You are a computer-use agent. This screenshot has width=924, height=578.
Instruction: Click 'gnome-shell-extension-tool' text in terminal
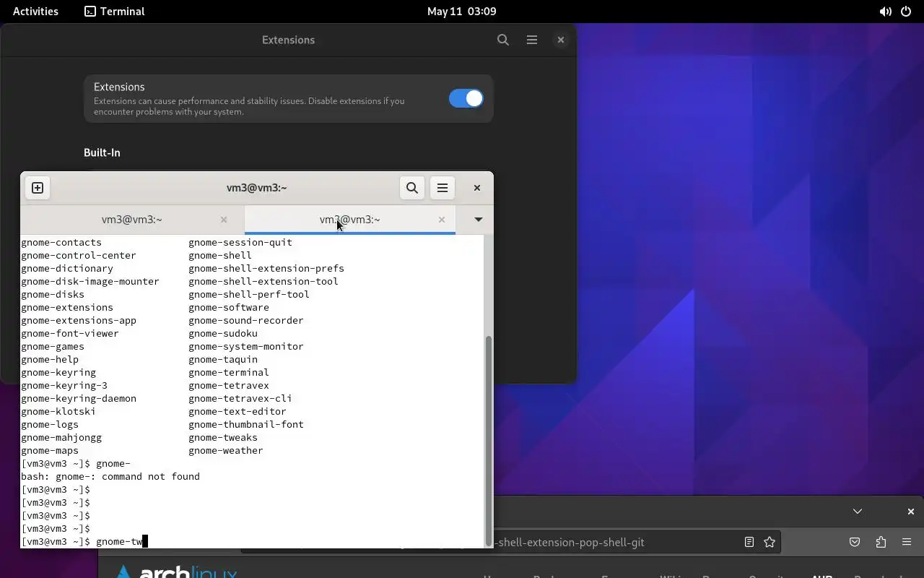tap(263, 281)
